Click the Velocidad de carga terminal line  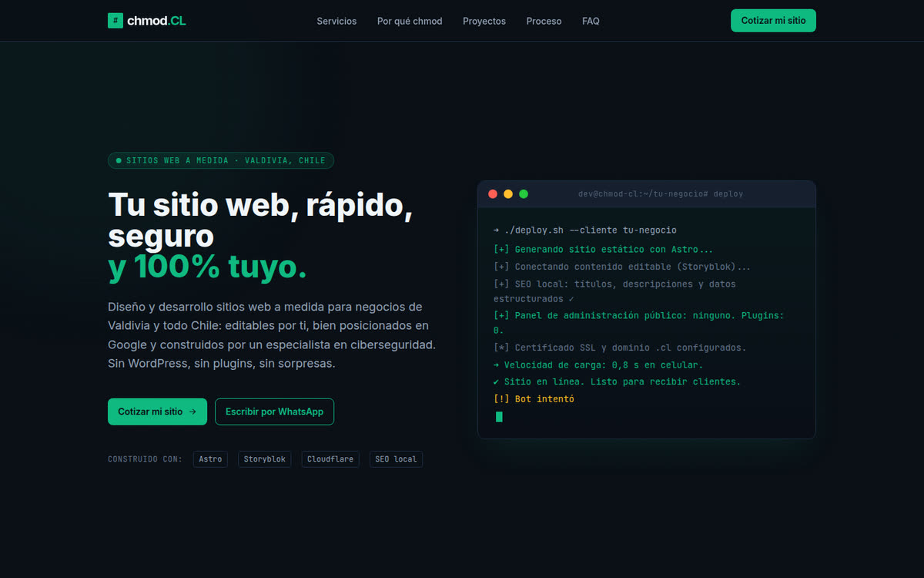point(598,365)
